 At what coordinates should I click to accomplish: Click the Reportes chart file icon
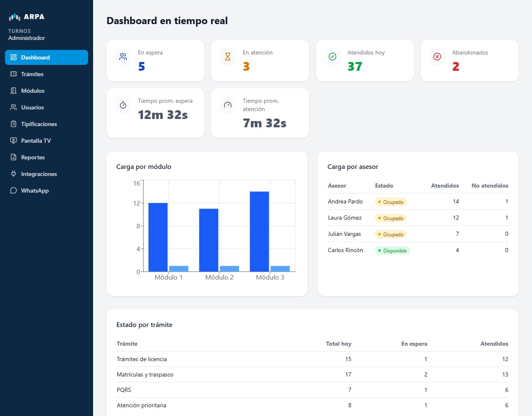point(13,157)
